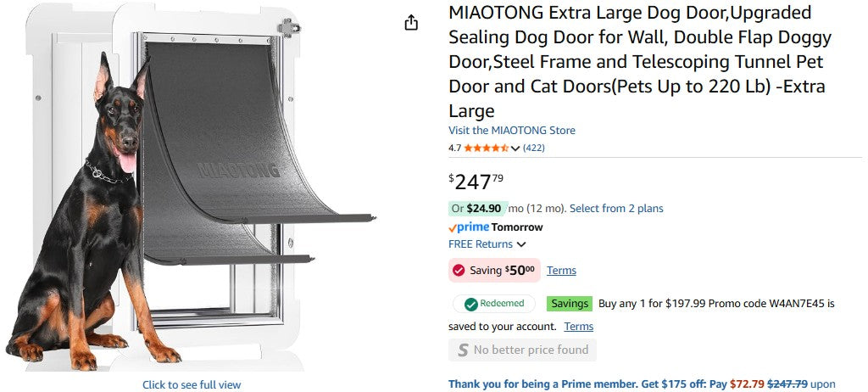The height and width of the screenshot is (392, 868).
Task: Toggle the red Saving $50 coupon checkmark
Action: (459, 271)
